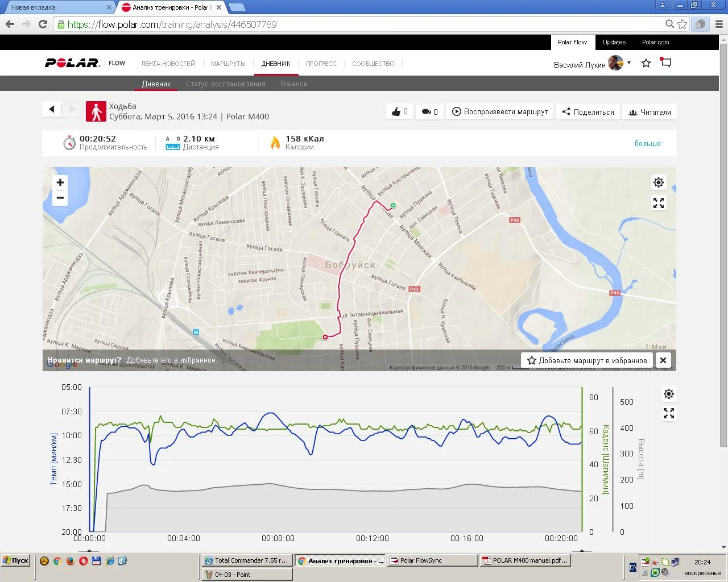This screenshot has width=728, height=582.
Task: Dismiss the favorite route banner
Action: pyautogui.click(x=663, y=360)
